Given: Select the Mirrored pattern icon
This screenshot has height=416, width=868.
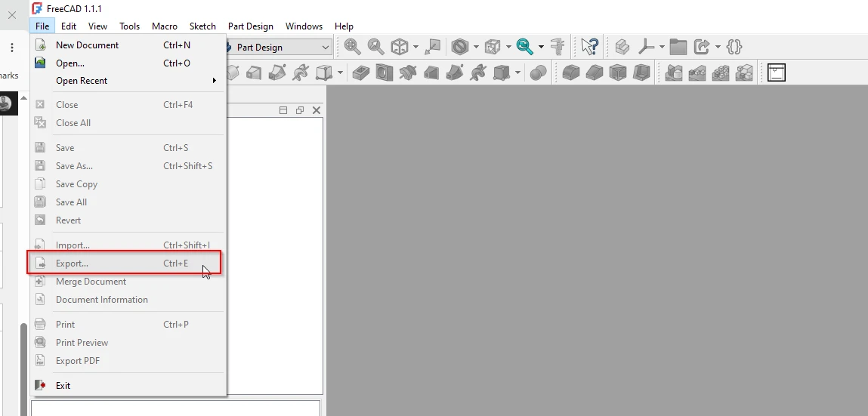Looking at the screenshot, I should click(674, 72).
